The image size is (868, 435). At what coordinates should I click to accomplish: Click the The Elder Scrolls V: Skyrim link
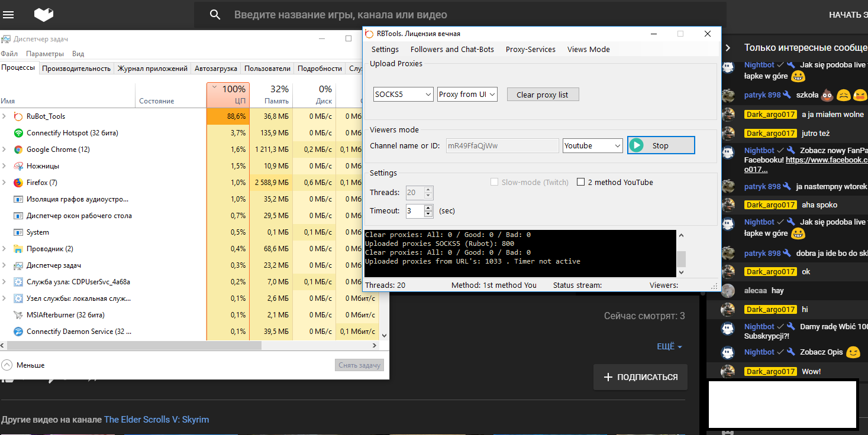click(156, 420)
